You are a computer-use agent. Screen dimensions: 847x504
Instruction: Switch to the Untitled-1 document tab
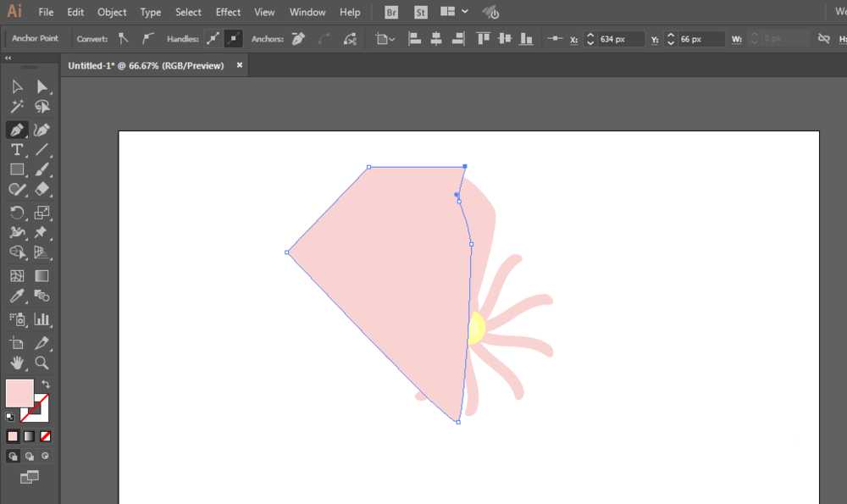pos(146,65)
